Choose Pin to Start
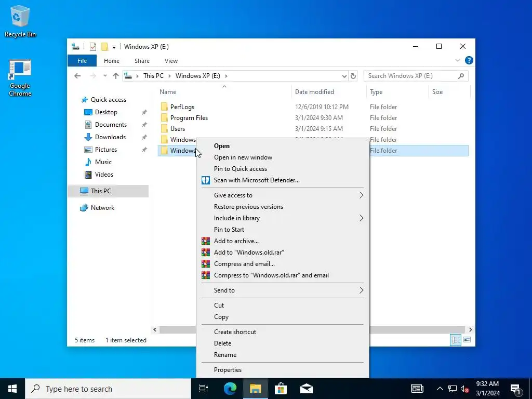Image resolution: width=532 pixels, height=399 pixels. tap(282, 229)
